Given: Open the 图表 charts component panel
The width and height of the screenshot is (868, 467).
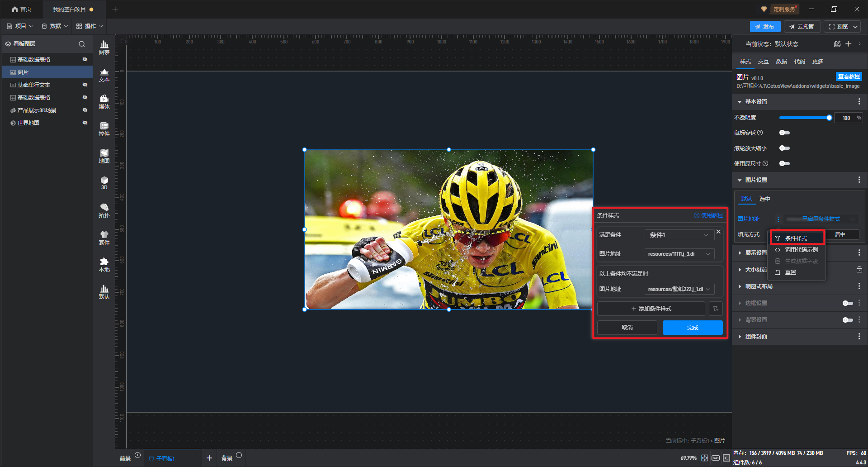Looking at the screenshot, I should click(104, 48).
